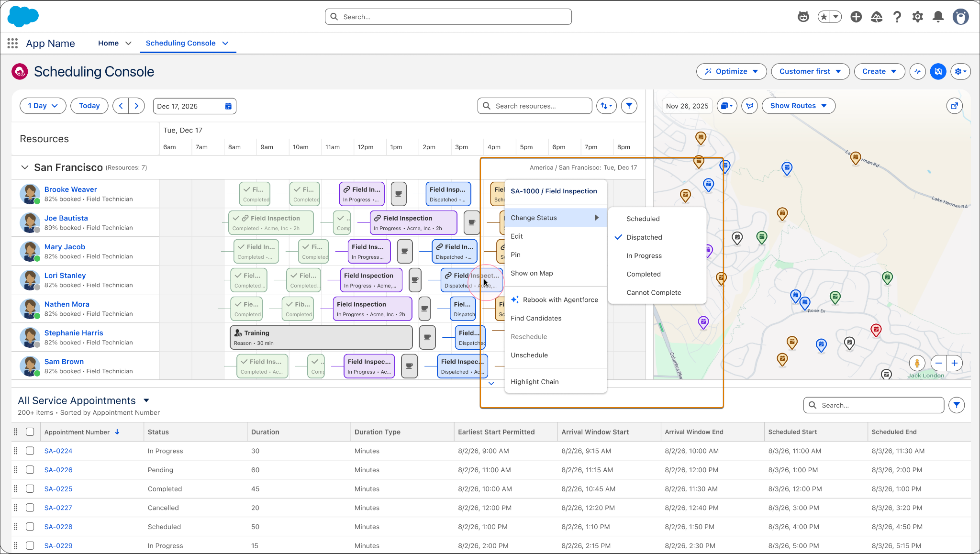Open the Trailhead mountain icon
This screenshot has width=980, height=554.
tap(877, 17)
